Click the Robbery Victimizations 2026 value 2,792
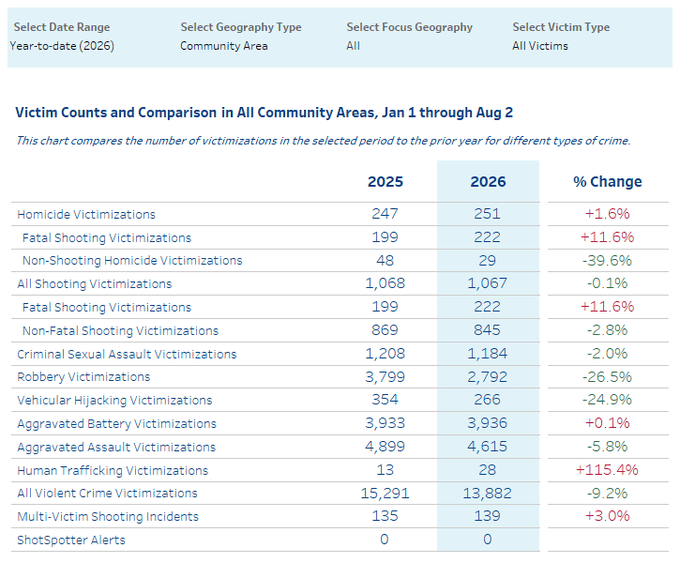 (x=487, y=377)
